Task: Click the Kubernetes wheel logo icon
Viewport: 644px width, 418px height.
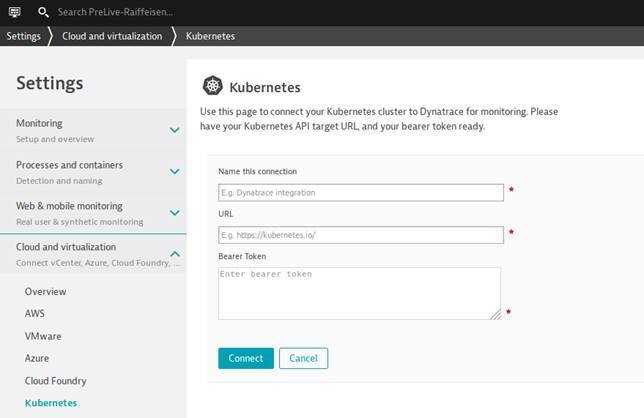Action: tap(212, 87)
